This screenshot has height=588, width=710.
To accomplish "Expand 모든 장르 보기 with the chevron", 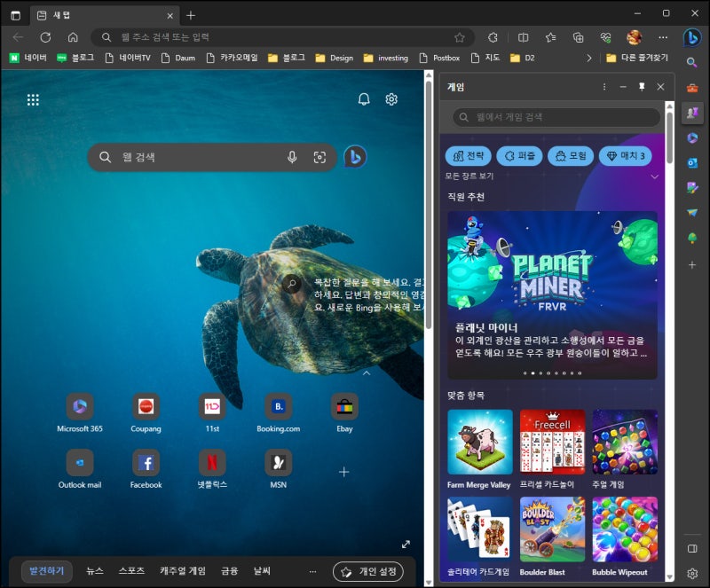I will tap(654, 176).
